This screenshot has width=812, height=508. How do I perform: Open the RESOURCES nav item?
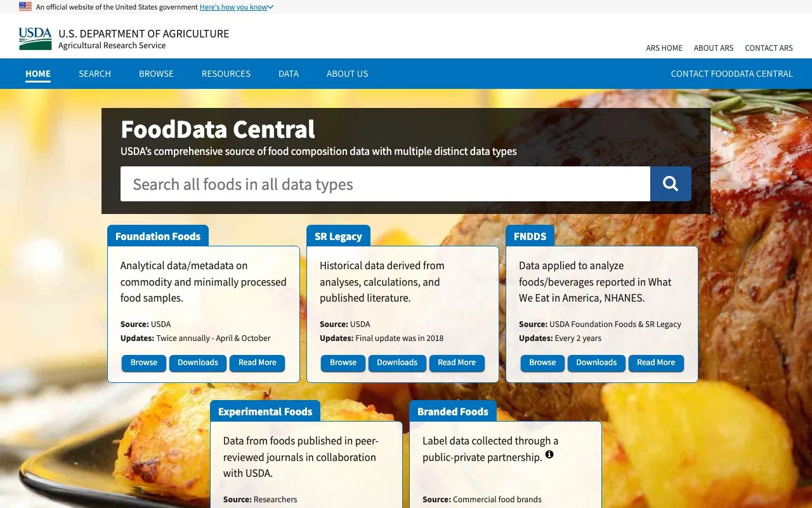(x=226, y=74)
